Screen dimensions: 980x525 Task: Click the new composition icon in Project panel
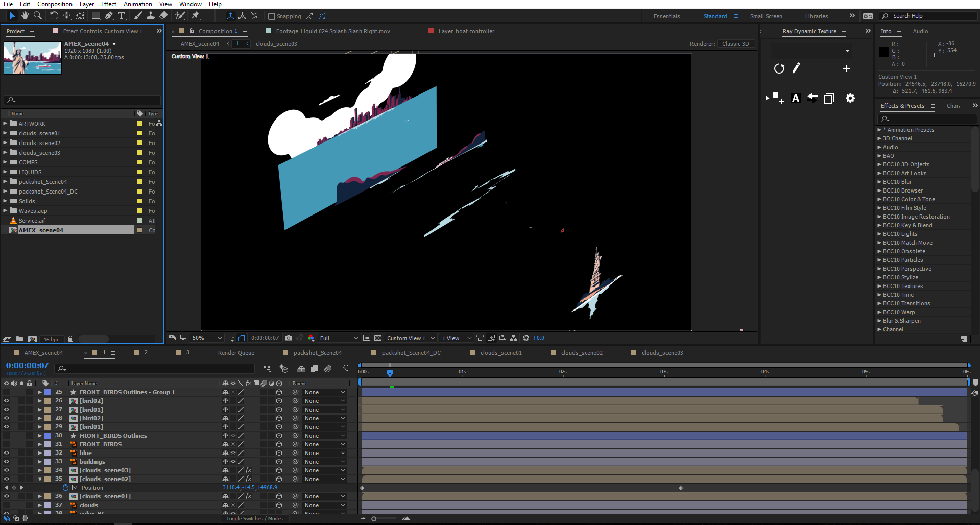pyautogui.click(x=32, y=339)
